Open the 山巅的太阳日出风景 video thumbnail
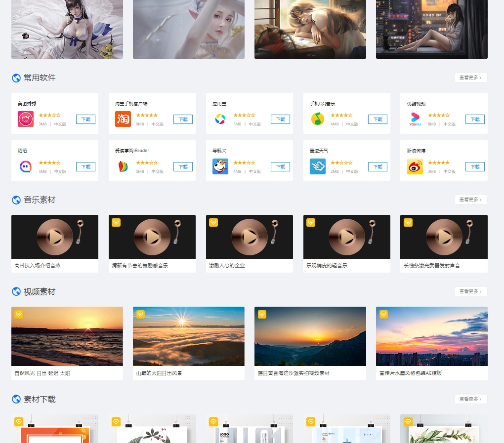The height and width of the screenshot is (443, 504). pyautogui.click(x=188, y=336)
